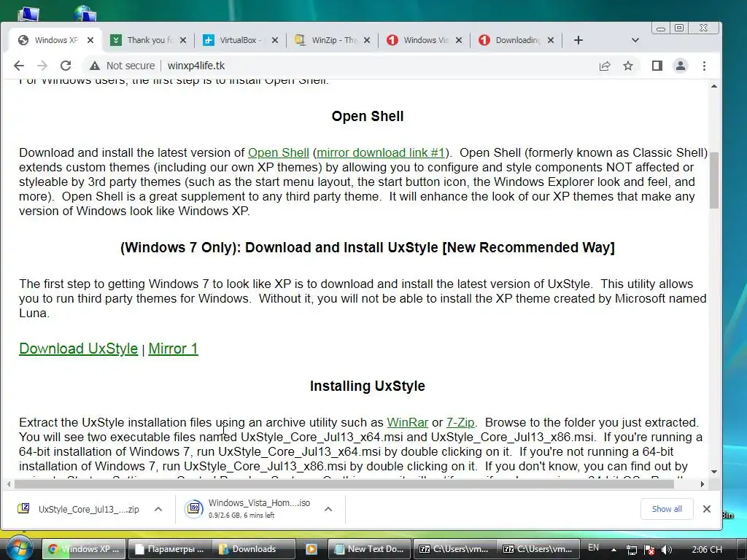The height and width of the screenshot is (560, 747).
Task: Toggle the browser side panel
Action: click(657, 66)
